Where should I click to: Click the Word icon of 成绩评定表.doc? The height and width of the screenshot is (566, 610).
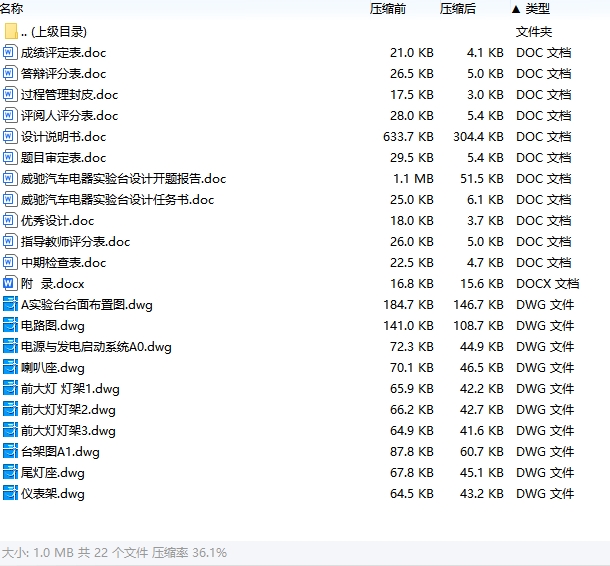[10, 53]
